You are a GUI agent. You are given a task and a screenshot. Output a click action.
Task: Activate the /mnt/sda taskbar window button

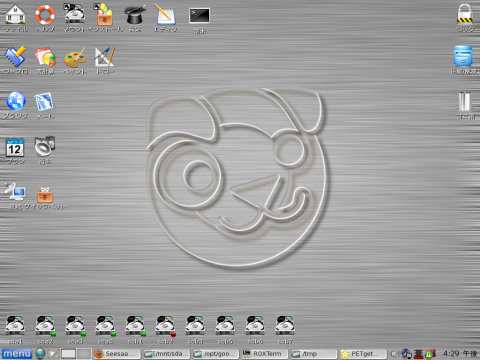166,354
